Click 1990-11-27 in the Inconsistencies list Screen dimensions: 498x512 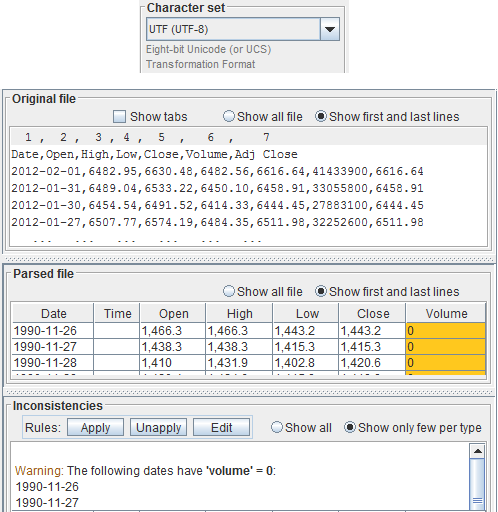[47, 503]
